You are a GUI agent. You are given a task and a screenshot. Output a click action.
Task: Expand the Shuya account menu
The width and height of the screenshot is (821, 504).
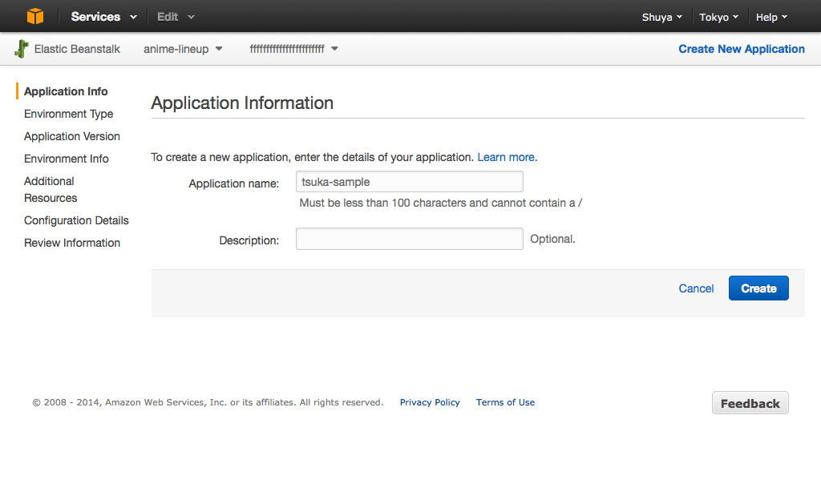coord(661,17)
